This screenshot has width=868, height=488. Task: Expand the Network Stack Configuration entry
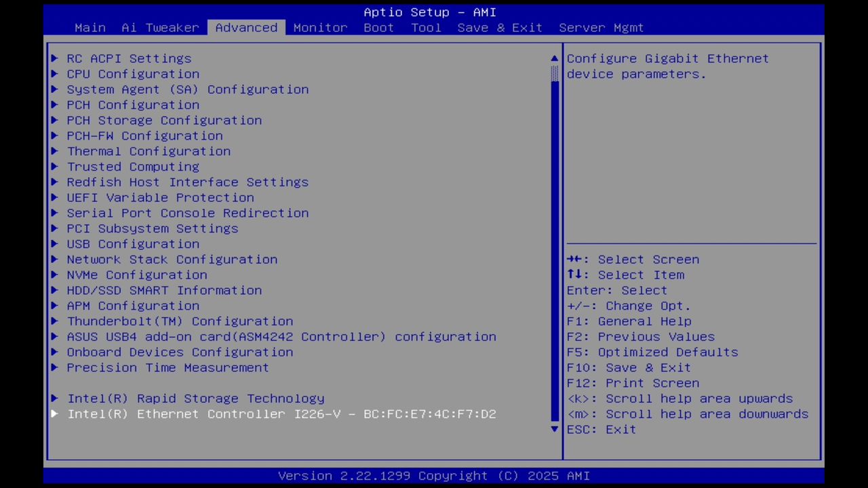point(172,260)
